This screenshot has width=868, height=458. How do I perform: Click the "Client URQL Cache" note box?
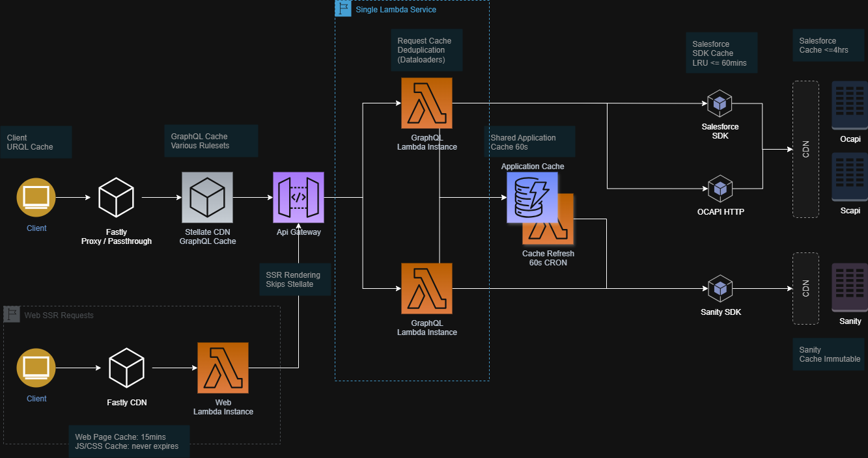click(x=36, y=142)
